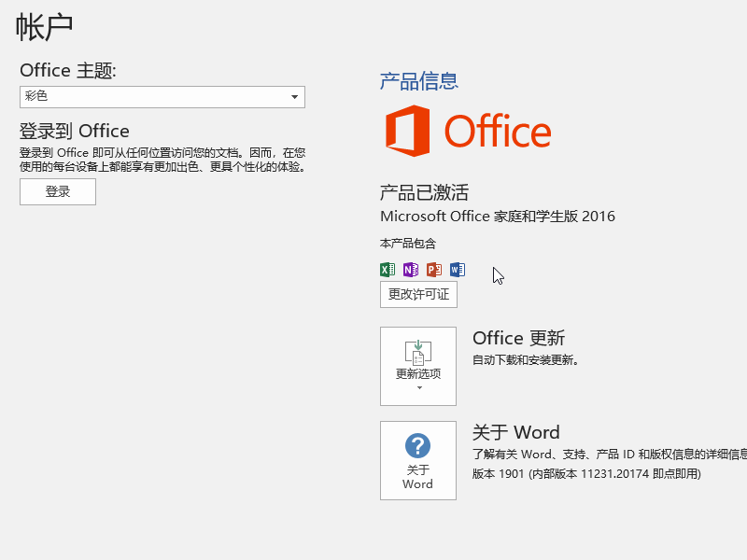This screenshot has height=560, width=747.
Task: Click the 帐户 page title
Action: click(45, 26)
